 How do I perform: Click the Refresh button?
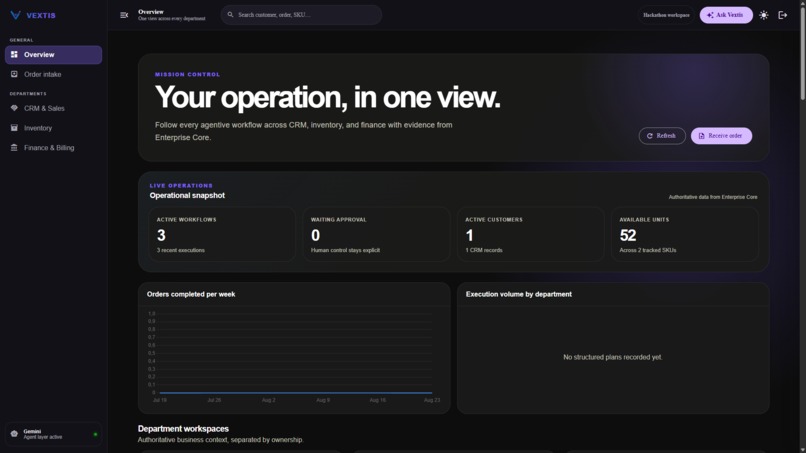(x=662, y=136)
